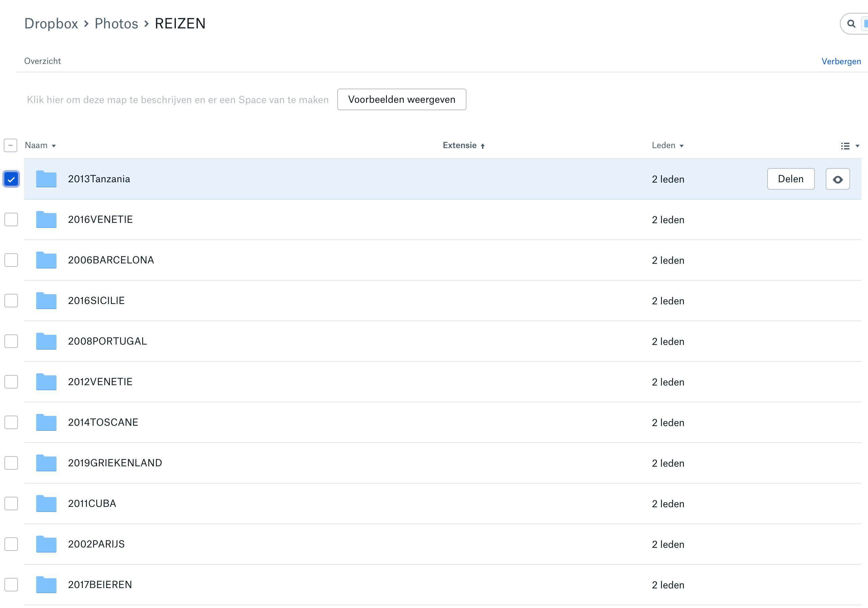Uncheck the 2013Tanzania checkbox

click(11, 179)
